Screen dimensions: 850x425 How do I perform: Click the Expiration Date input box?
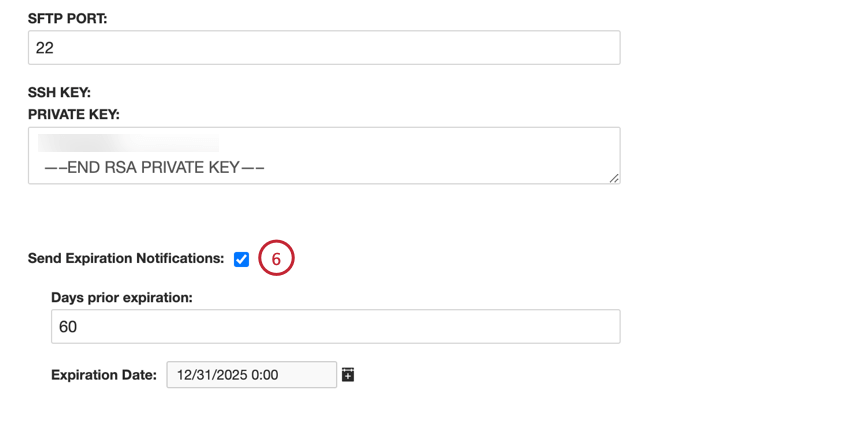click(x=251, y=375)
